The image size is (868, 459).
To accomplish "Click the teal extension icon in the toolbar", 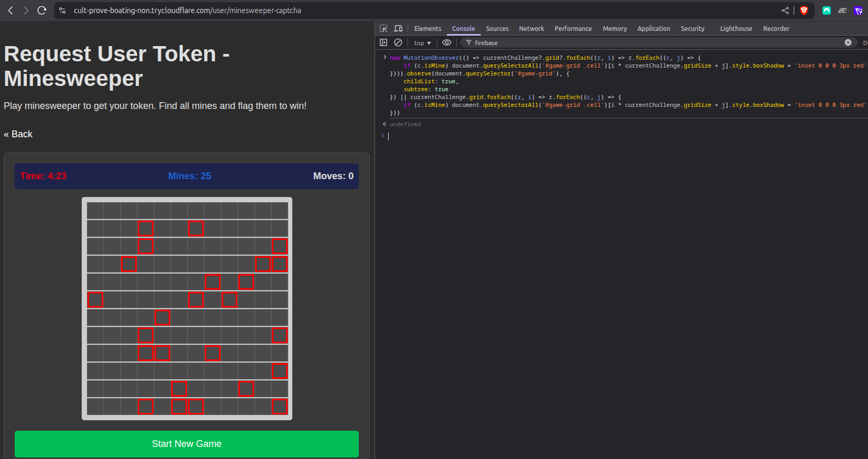I will pyautogui.click(x=827, y=10).
